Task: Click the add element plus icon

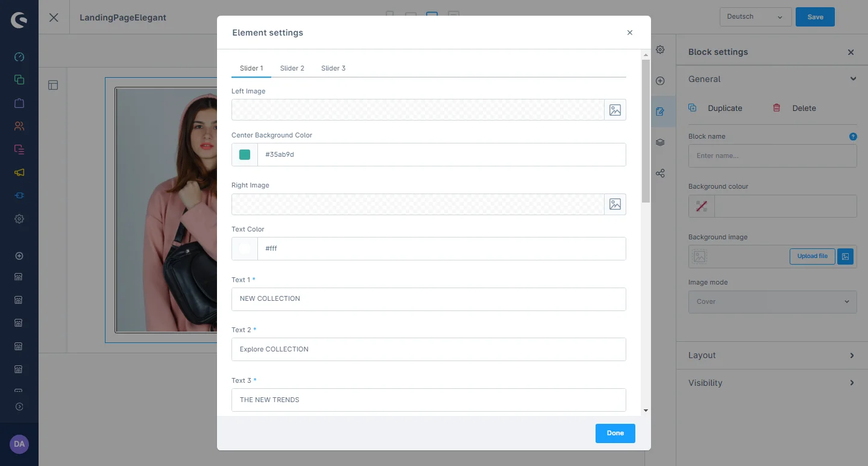Action: 660,81
